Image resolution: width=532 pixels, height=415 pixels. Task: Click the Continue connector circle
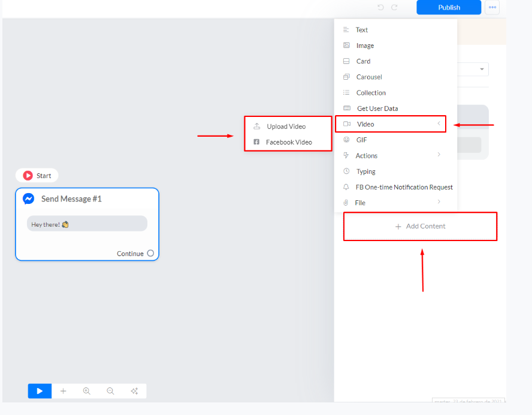tap(150, 253)
